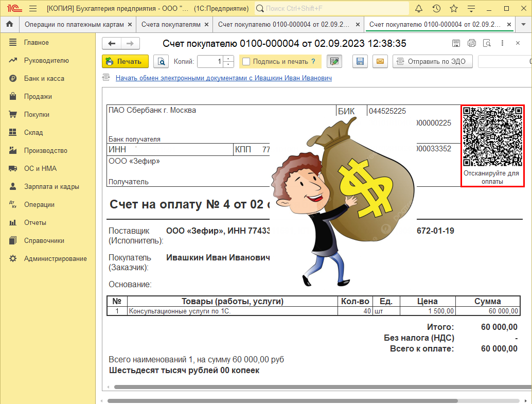This screenshot has width=532, height=404.
Task: Click the print preview magnifier icon
Action: 161,61
